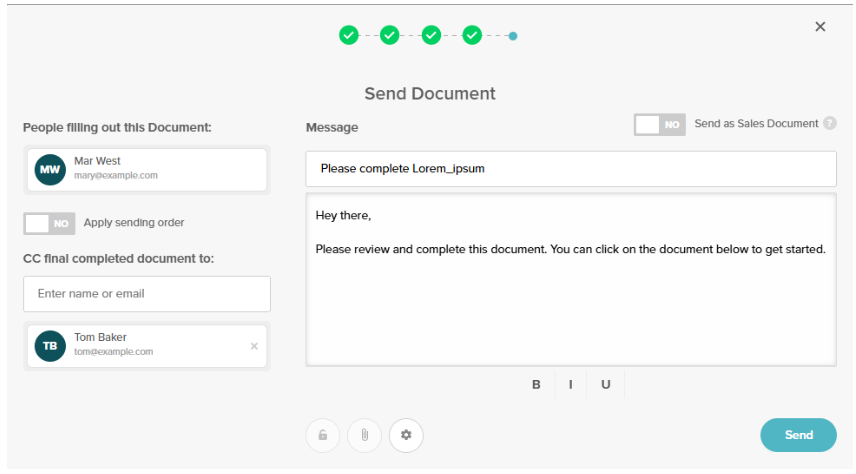Viewport: 856px width, 474px height.
Task: Open Send as Sales Document help icon
Action: click(830, 123)
